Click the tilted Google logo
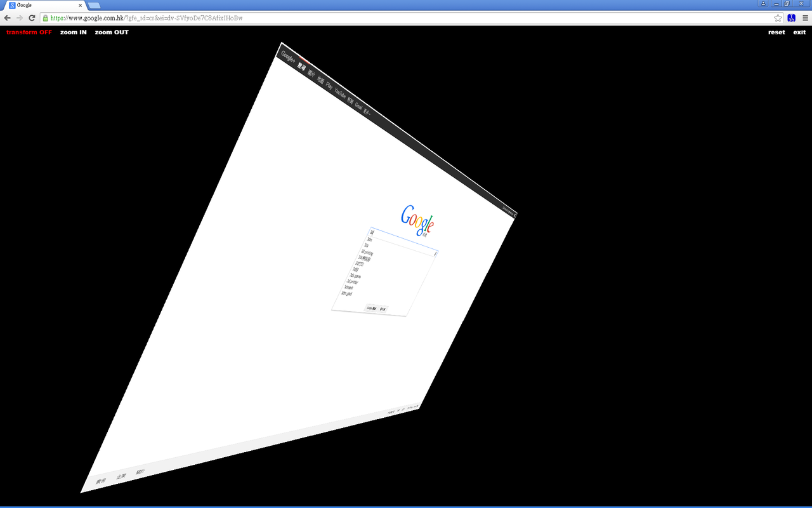 coord(417,220)
